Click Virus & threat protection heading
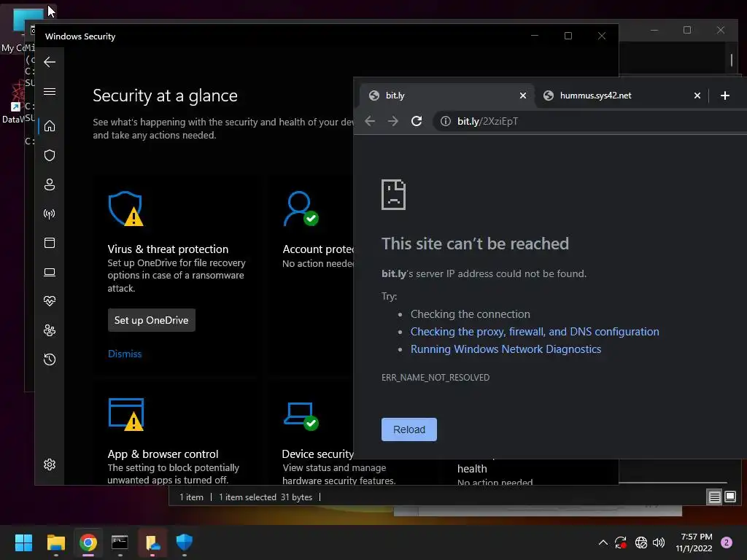Viewport: 747px width, 560px height. tap(168, 249)
